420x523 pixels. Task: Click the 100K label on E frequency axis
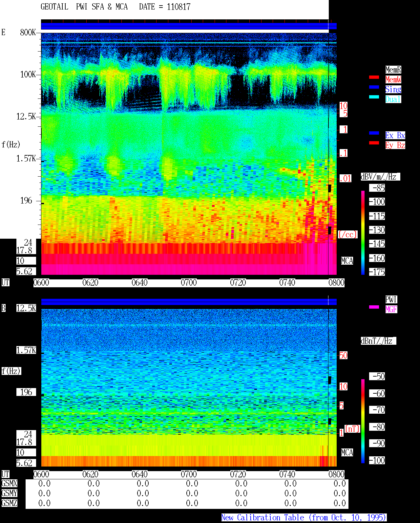point(28,75)
